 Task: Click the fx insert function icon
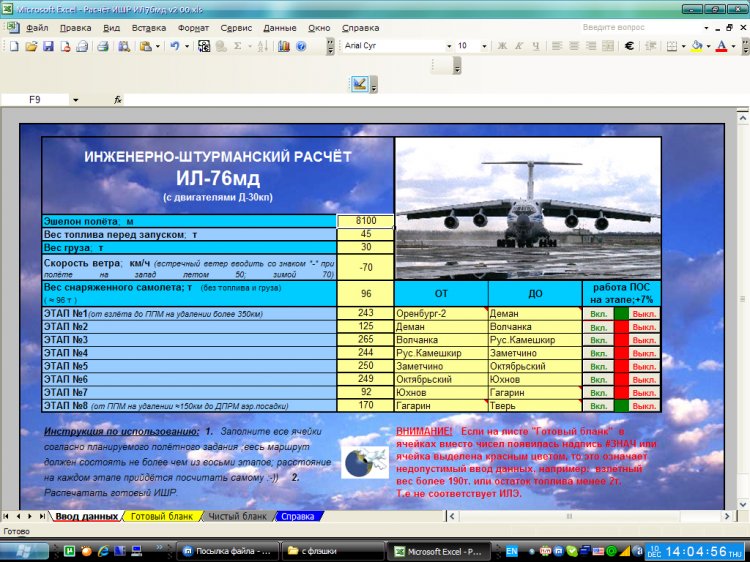pos(118,99)
